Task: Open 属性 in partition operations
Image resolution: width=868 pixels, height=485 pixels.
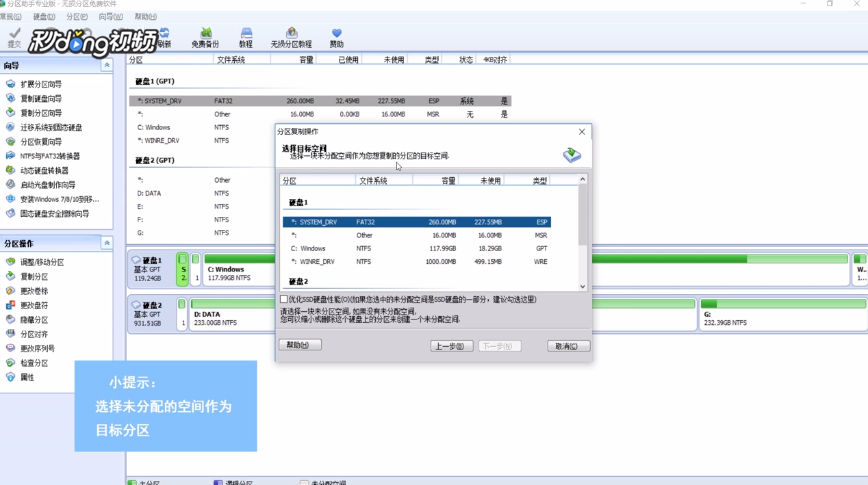Action: click(x=27, y=377)
